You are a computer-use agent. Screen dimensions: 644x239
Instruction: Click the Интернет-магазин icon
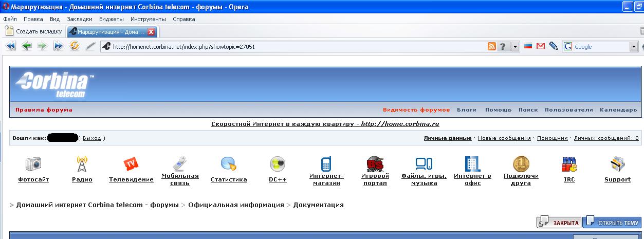coord(326,164)
